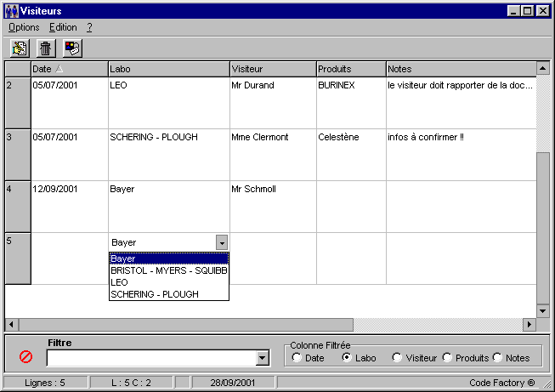The image size is (555, 392).
Task: Click the 'Lignes : 5' status bar panel
Action: pyautogui.click(x=45, y=383)
